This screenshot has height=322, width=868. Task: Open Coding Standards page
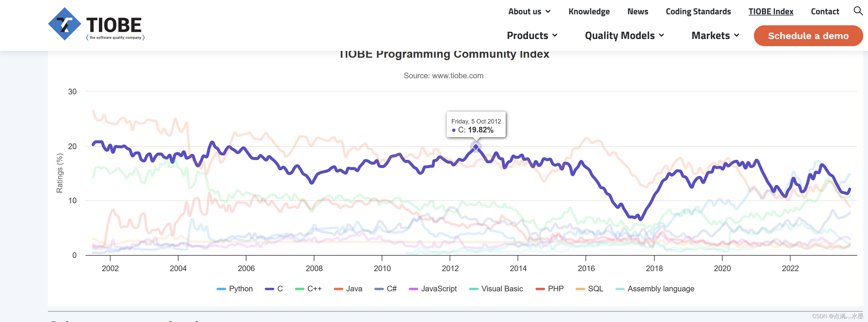[698, 11]
